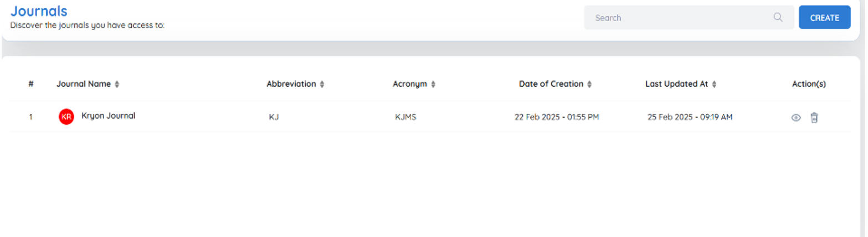Sort Date of Creation arrow icon

pos(589,84)
